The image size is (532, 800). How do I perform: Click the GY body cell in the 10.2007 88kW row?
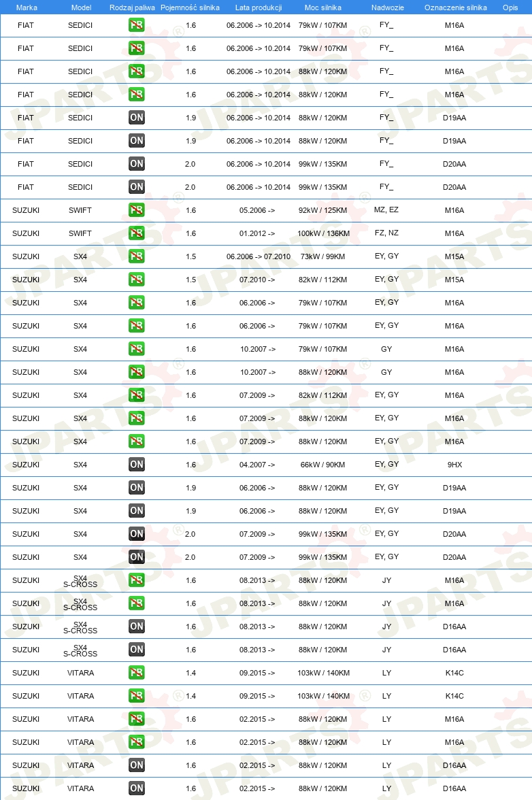click(x=386, y=372)
